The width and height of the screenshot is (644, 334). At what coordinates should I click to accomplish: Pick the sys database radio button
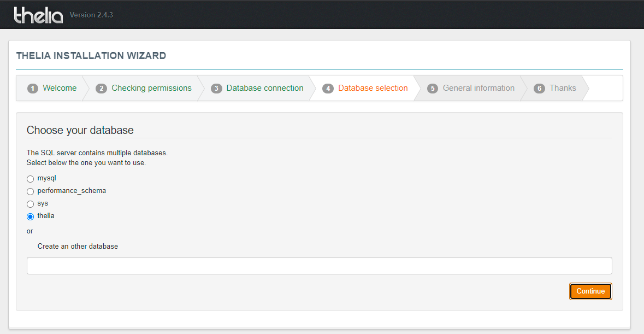(31, 204)
